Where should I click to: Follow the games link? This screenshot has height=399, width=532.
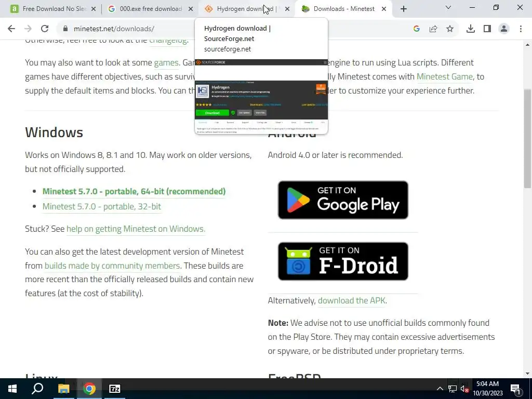(166, 63)
